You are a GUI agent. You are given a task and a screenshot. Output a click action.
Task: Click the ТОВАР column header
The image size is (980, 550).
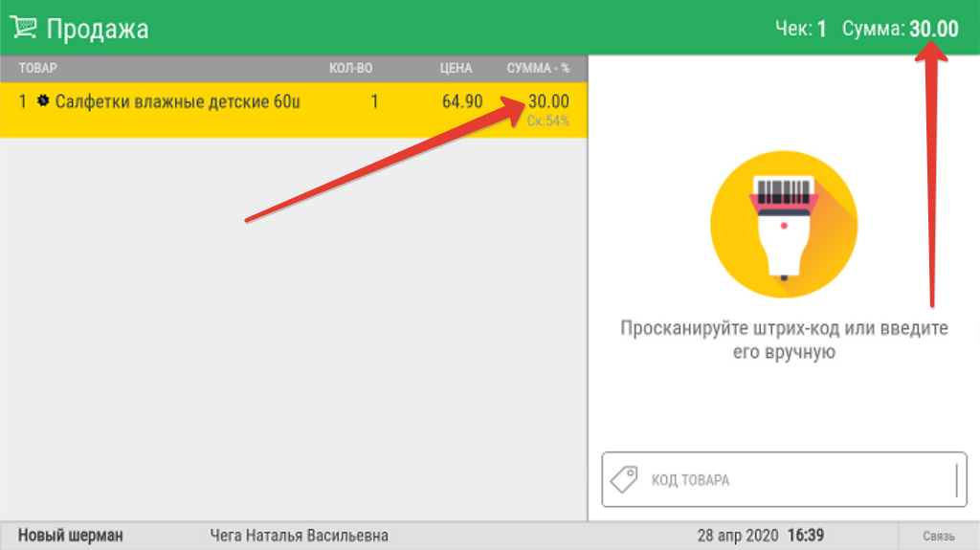pos(37,68)
